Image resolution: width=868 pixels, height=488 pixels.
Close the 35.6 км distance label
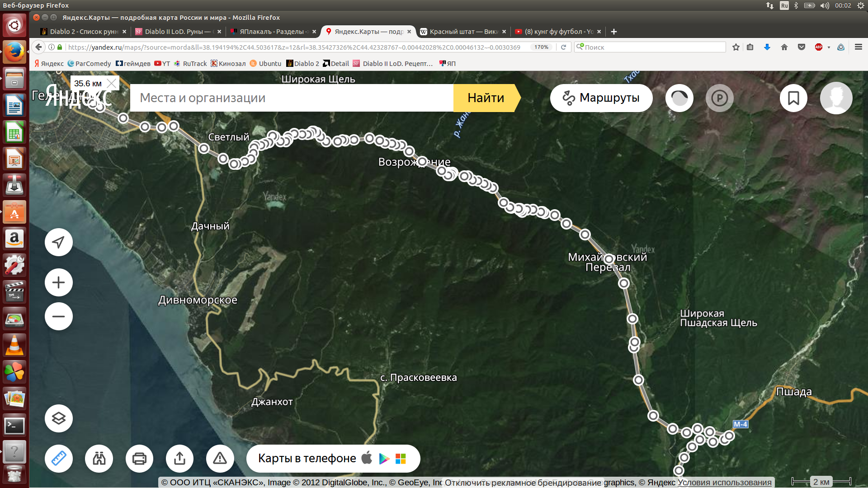coord(111,83)
